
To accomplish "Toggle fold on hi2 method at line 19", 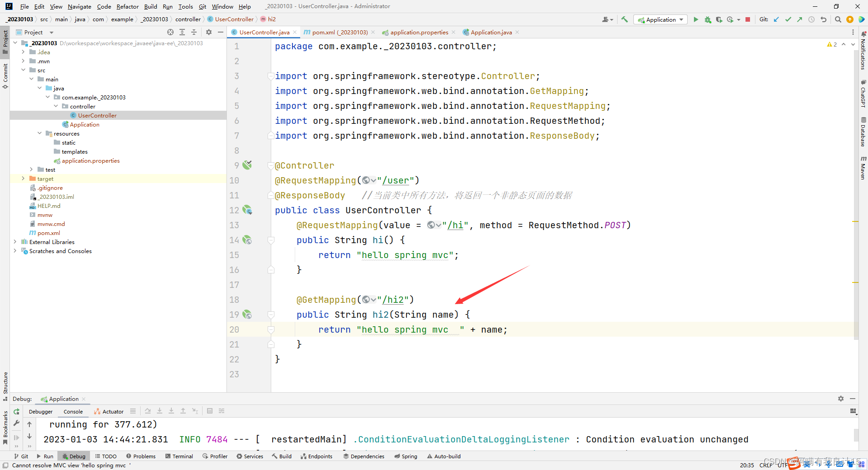I will (271, 315).
